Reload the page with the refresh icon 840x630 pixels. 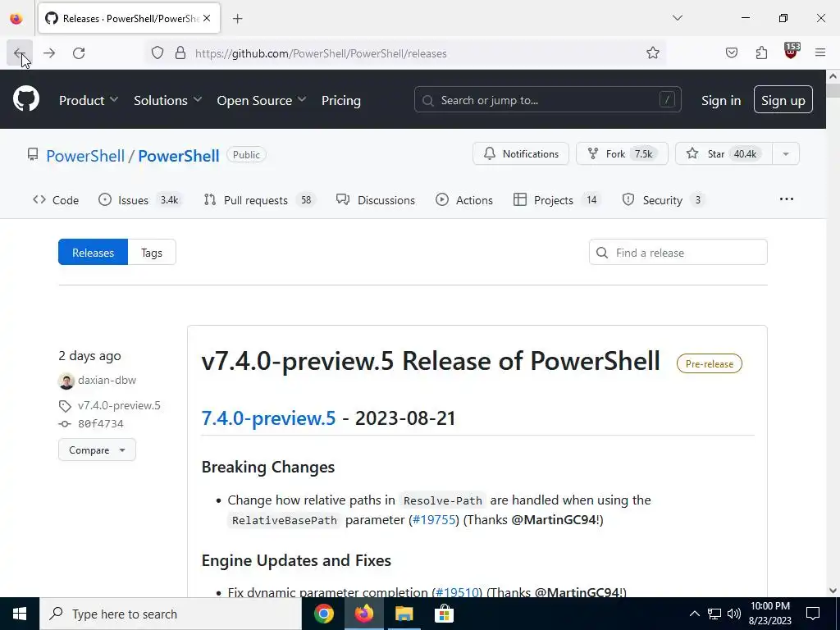click(79, 53)
